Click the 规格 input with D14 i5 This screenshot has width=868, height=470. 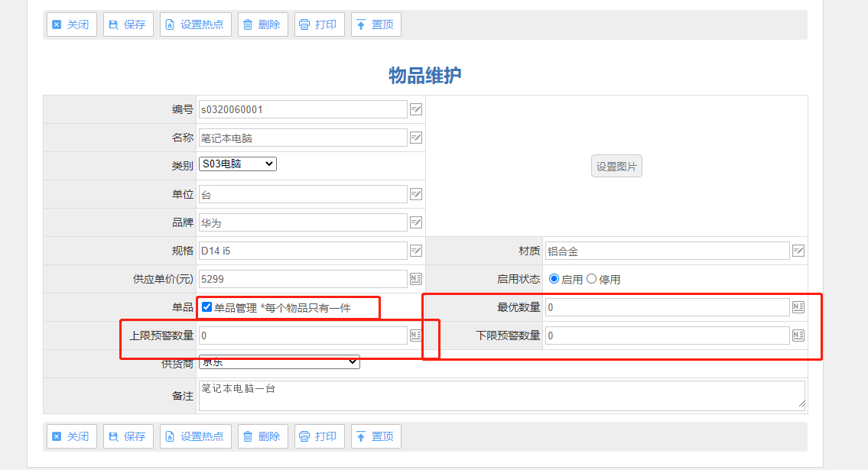point(303,251)
